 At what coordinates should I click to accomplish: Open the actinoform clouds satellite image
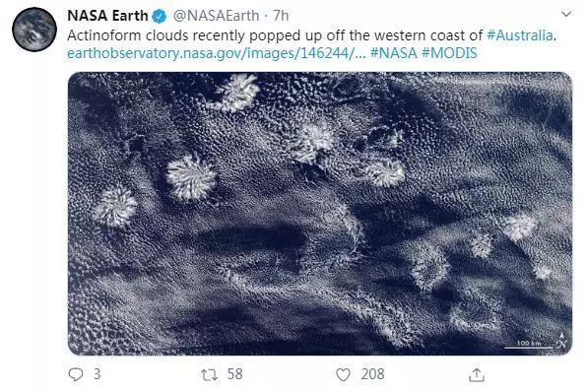coord(320,214)
